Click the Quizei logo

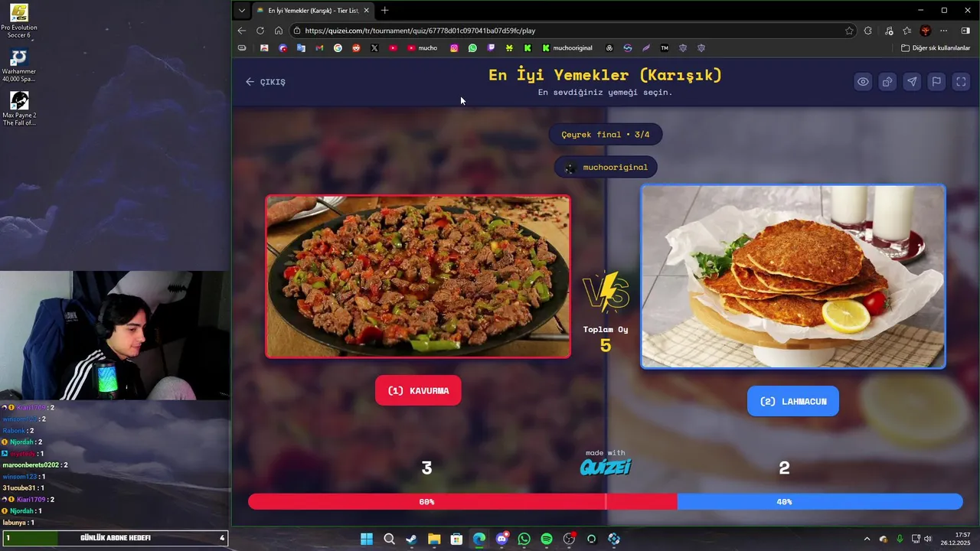(x=606, y=466)
